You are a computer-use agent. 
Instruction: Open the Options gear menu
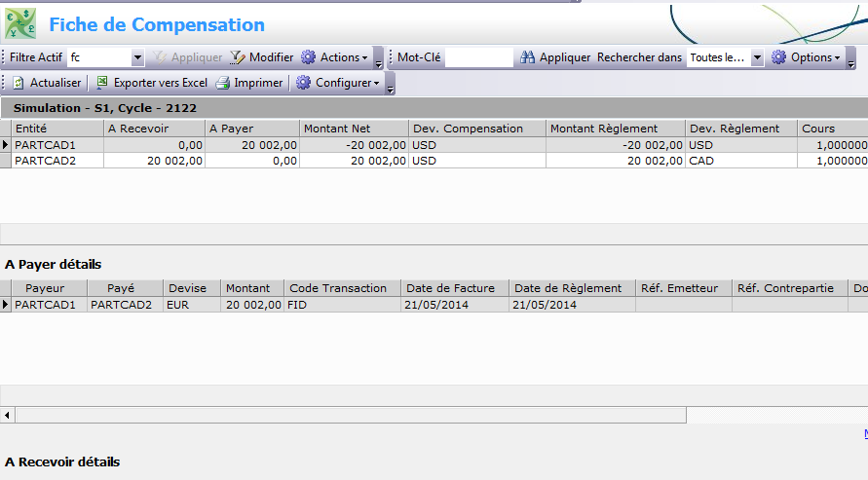pos(806,58)
